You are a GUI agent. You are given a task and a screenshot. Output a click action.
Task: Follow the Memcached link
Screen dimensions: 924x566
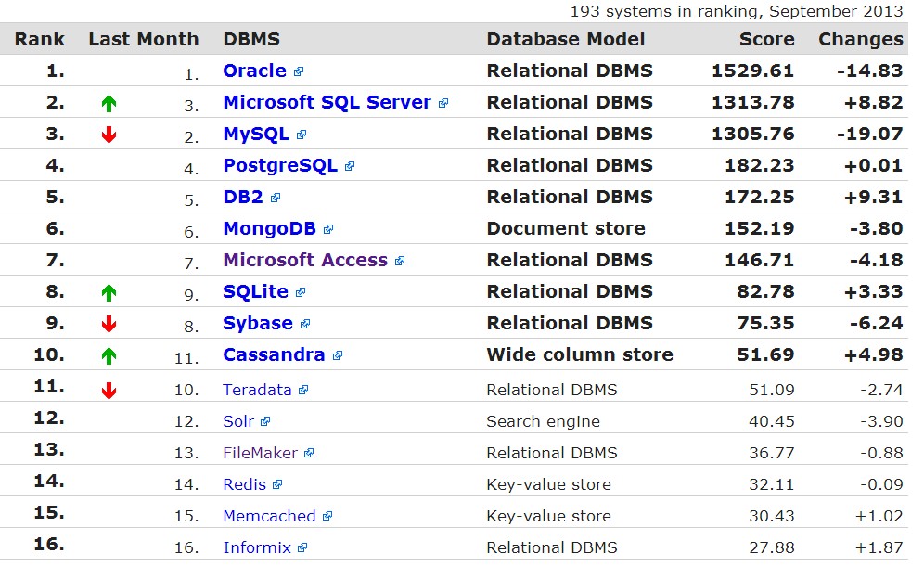(x=269, y=516)
